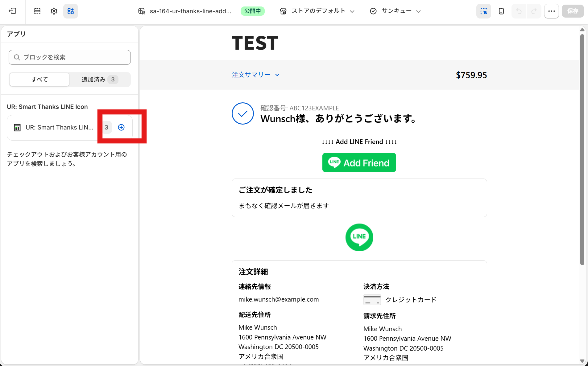The height and width of the screenshot is (366, 588).
Task: Click the まもなく確認メールが届きます message
Action: pyautogui.click(x=284, y=206)
